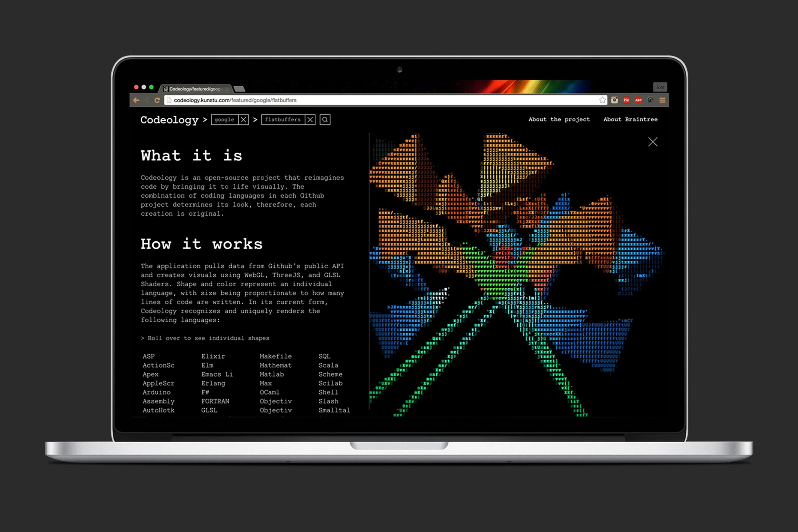Open the Chrome hamburger menu
Viewport: 798px width, 532px height.
pyautogui.click(x=662, y=100)
